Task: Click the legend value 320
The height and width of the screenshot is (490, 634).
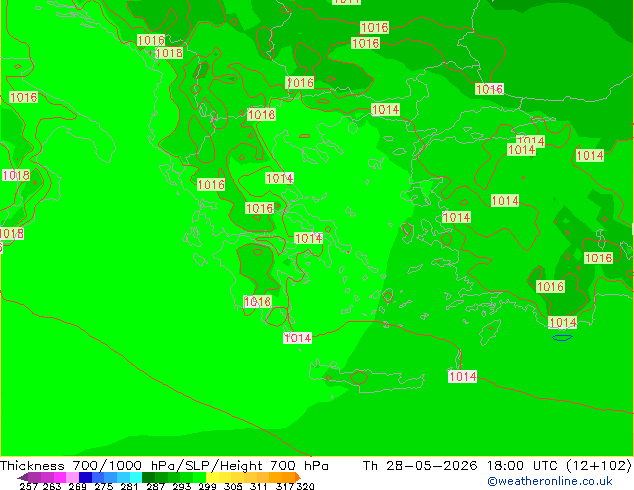Action: click(x=305, y=486)
